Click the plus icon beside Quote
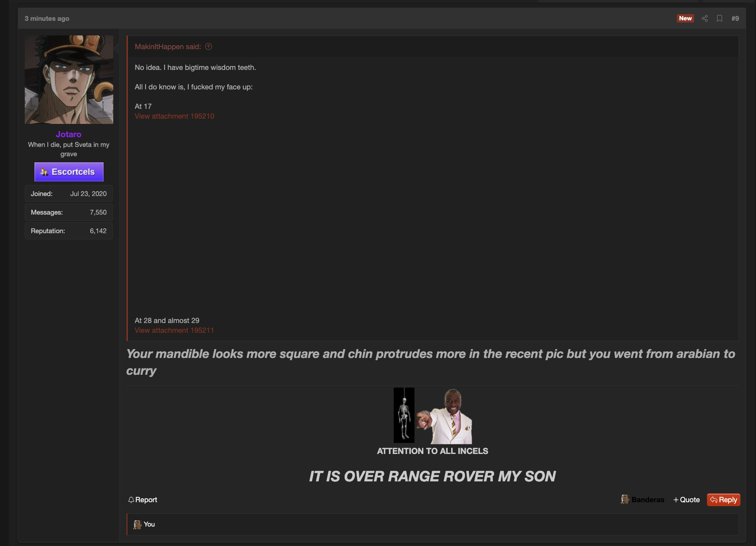The width and height of the screenshot is (756, 546). [x=676, y=500]
